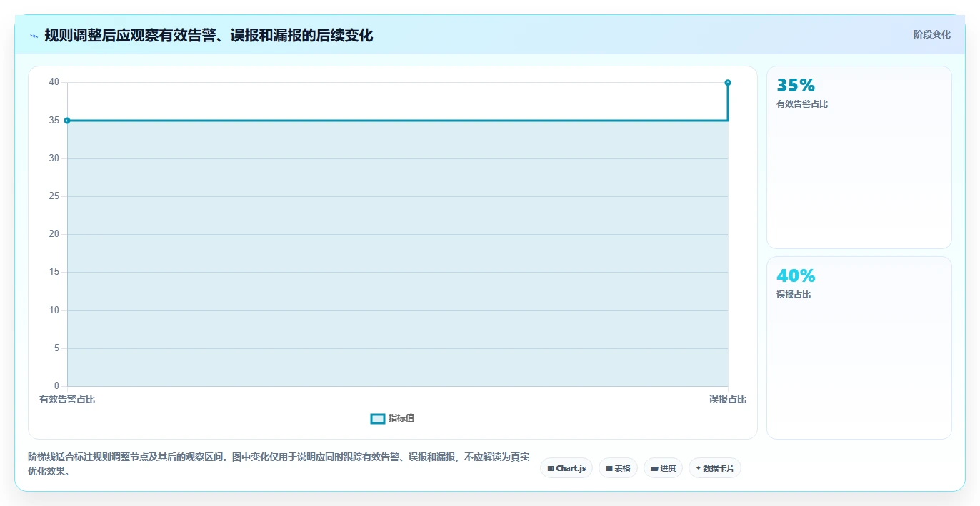Viewport: 980px width, 506px height.
Task: Click the y-axis label 40
Action: tap(54, 82)
